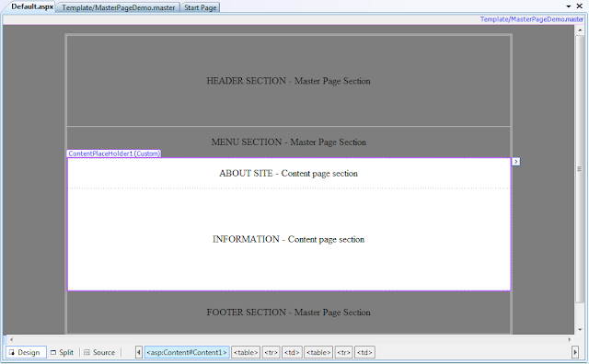Image resolution: width=589 pixels, height=364 pixels.
Task: Select the first <td> tag in the breadcrumb
Action: pos(292,352)
